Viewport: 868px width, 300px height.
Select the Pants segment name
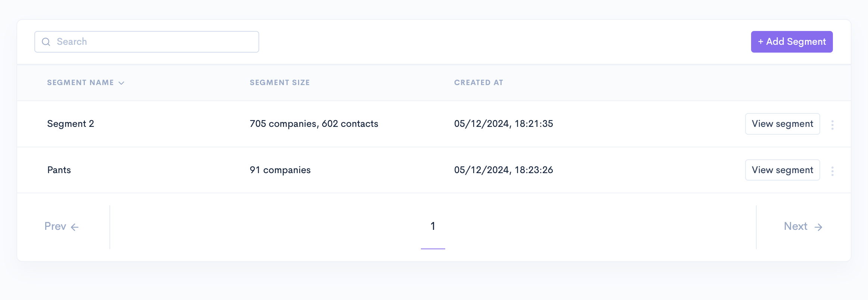(x=59, y=170)
